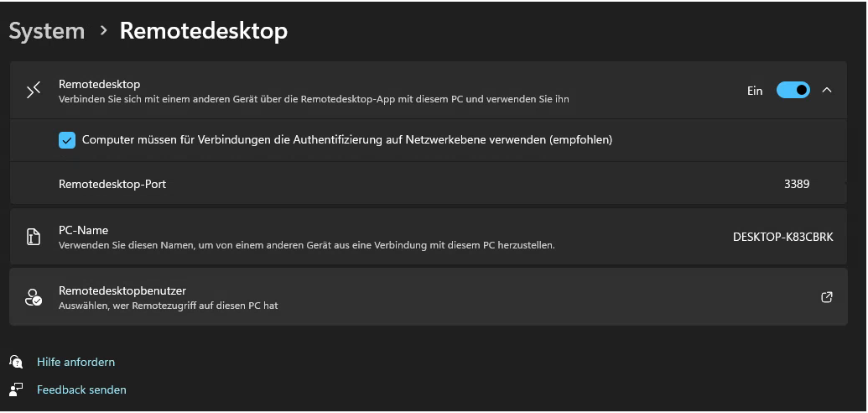Click the PC-Name document icon
Image resolution: width=868 pixels, height=413 pixels.
(34, 237)
